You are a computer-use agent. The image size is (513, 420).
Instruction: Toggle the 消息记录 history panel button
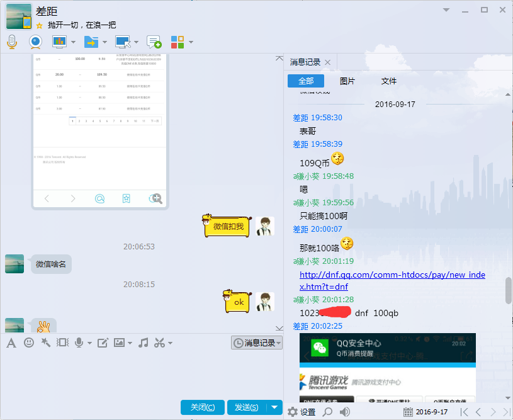256,343
